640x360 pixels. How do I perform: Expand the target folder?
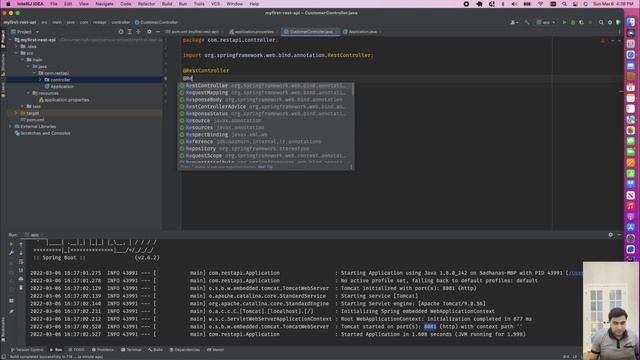point(17,113)
